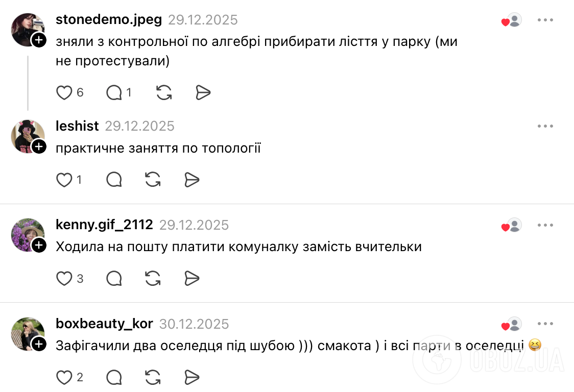This screenshot has height=392, width=574.
Task: Like boxbeauty_kor's comment about оселедці
Action: point(63,377)
